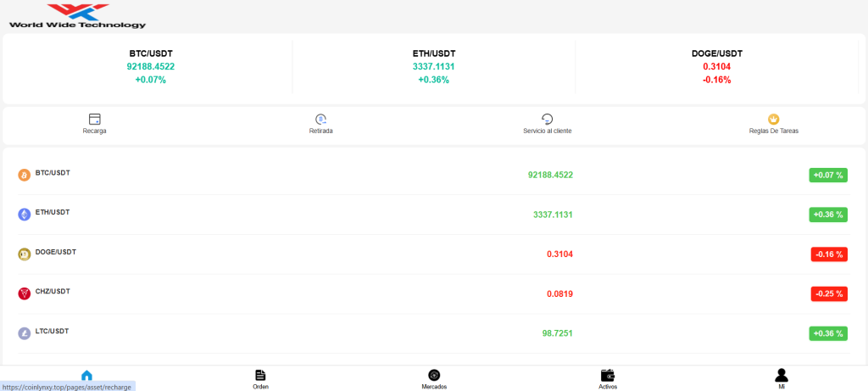Click the Ethereum coin icon
This screenshot has height=391, width=868.
(25, 215)
